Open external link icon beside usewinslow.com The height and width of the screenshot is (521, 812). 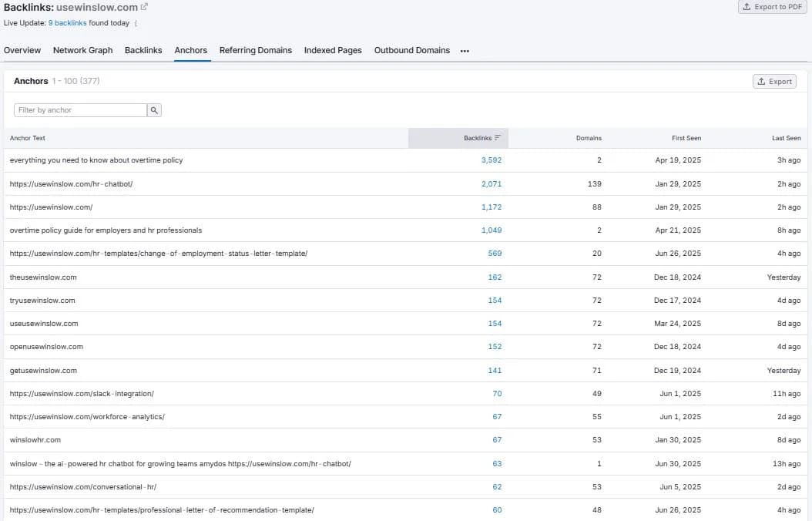click(x=145, y=7)
